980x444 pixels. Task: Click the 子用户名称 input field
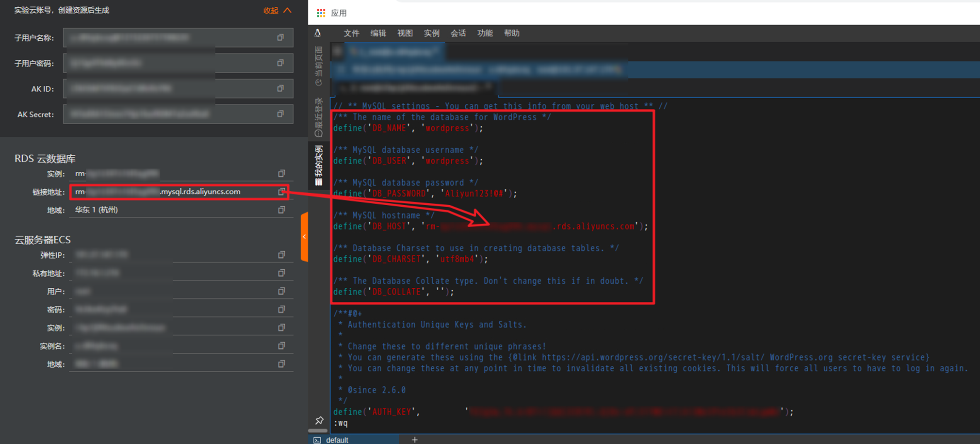(178, 37)
